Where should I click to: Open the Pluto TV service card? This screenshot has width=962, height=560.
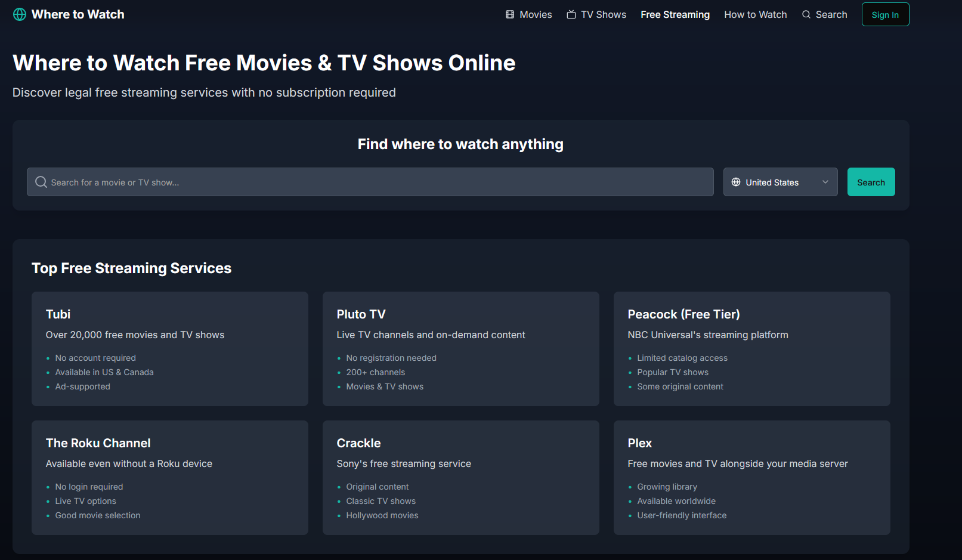[x=460, y=349]
